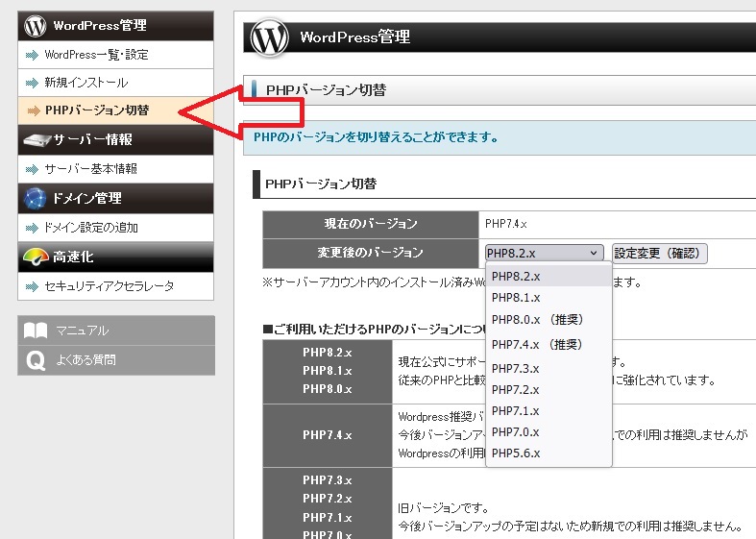Choose PHP7.3.x from the dropdown list

pyautogui.click(x=549, y=368)
